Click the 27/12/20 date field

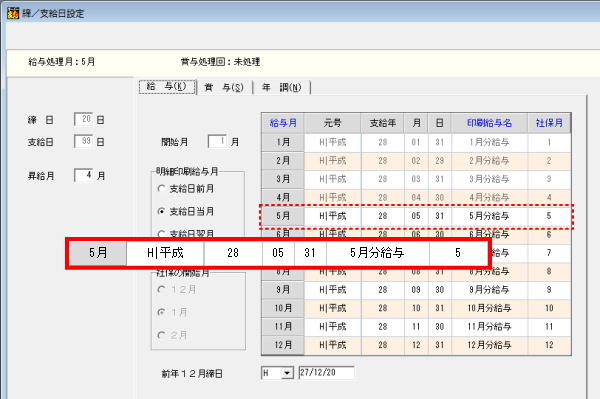point(326,373)
